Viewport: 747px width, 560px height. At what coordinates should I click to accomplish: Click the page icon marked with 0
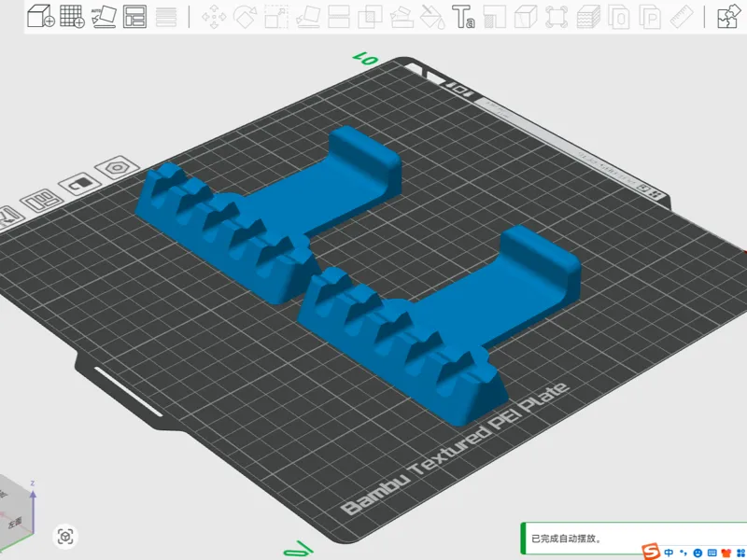tap(619, 17)
